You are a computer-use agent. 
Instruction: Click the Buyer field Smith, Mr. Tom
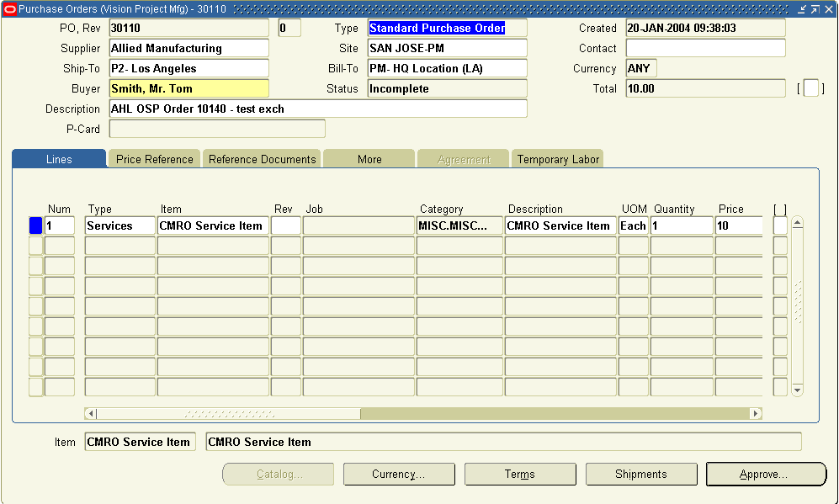(189, 88)
